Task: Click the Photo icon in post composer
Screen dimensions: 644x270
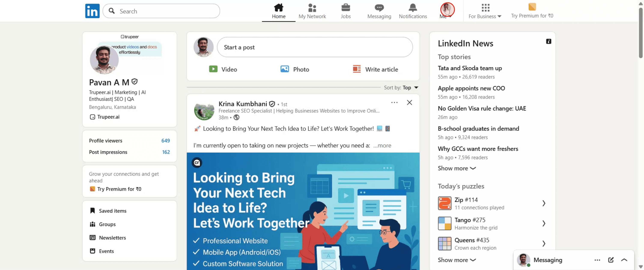Action: click(285, 69)
